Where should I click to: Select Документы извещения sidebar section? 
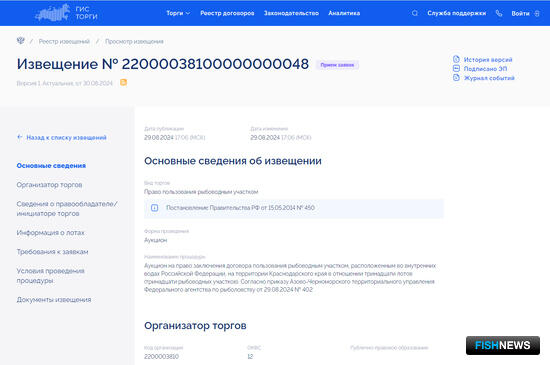click(54, 299)
